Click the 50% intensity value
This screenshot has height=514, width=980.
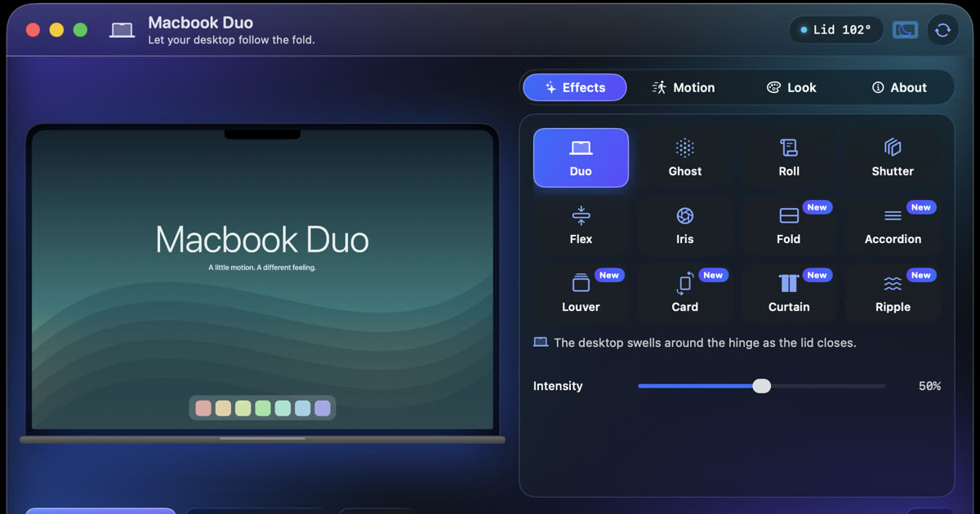pos(929,386)
